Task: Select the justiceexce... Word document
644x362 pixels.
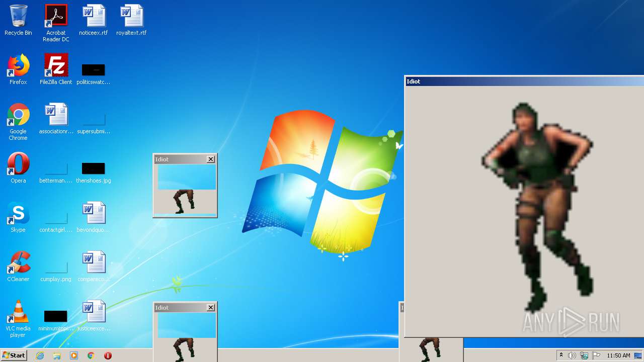Action: point(94,316)
